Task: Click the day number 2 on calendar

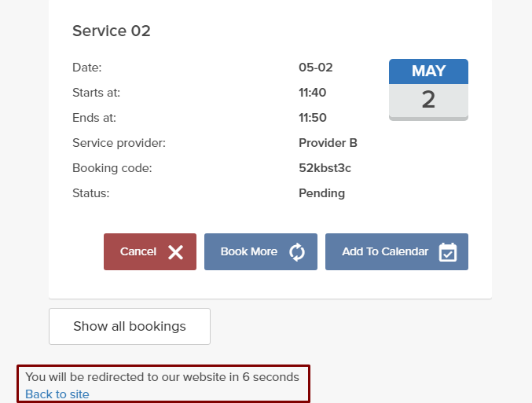Action: [428, 100]
